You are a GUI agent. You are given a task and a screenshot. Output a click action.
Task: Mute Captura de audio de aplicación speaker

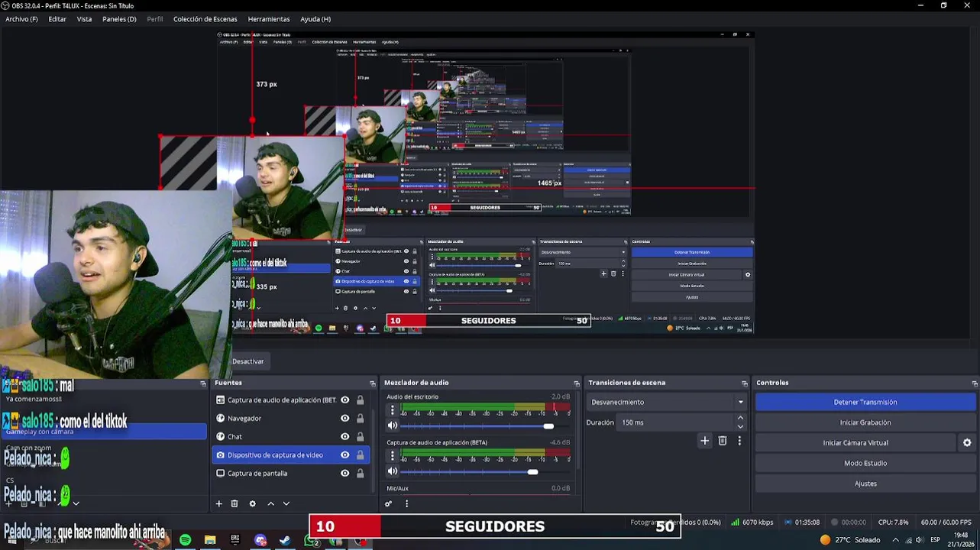pos(393,471)
